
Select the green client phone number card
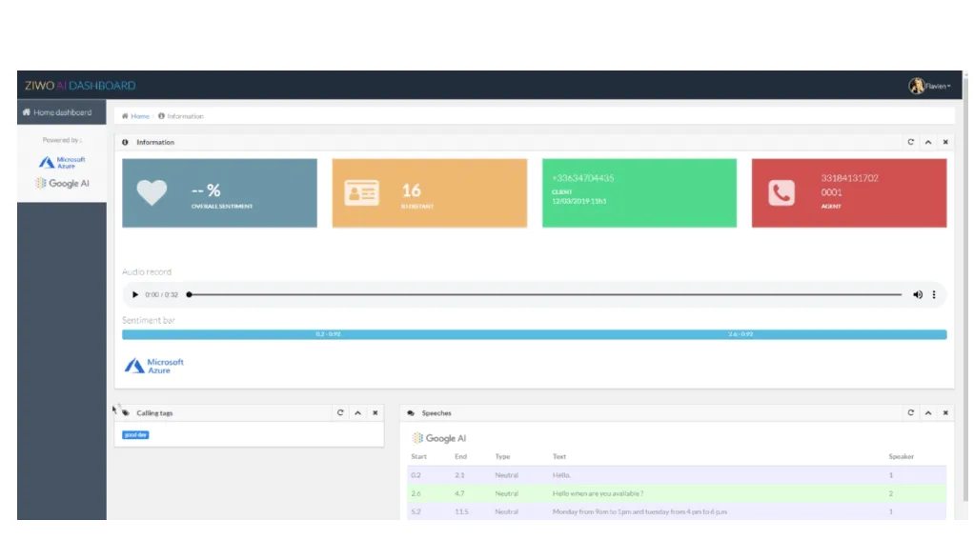point(639,193)
